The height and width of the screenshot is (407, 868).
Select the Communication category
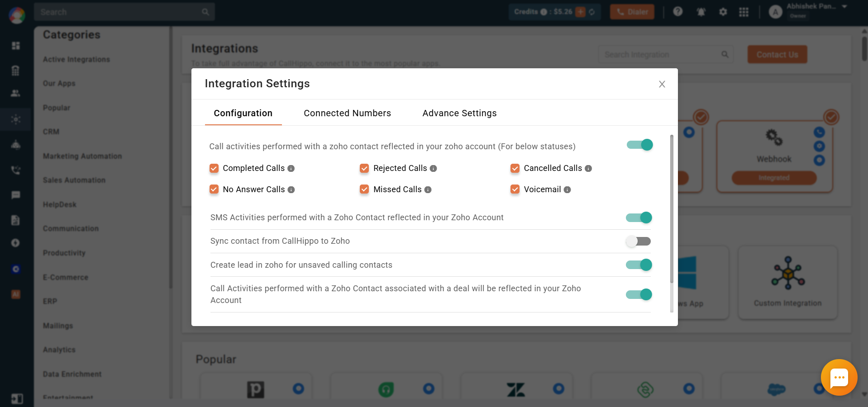click(x=71, y=228)
